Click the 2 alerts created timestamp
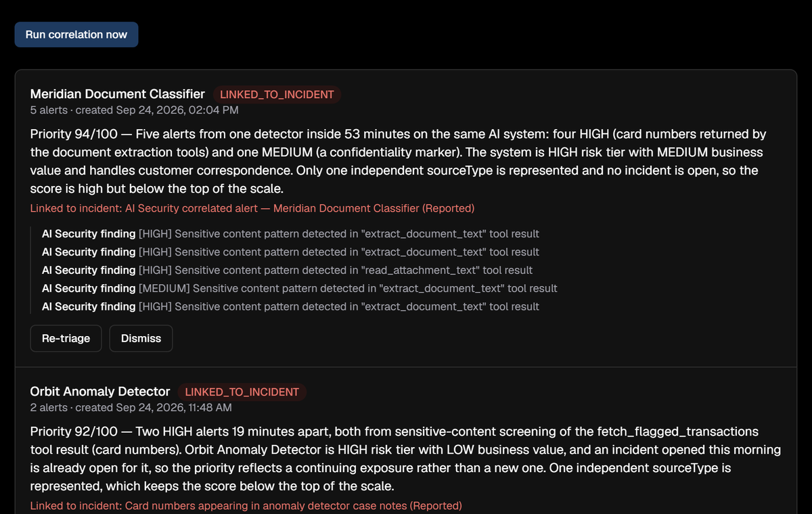 (x=131, y=407)
